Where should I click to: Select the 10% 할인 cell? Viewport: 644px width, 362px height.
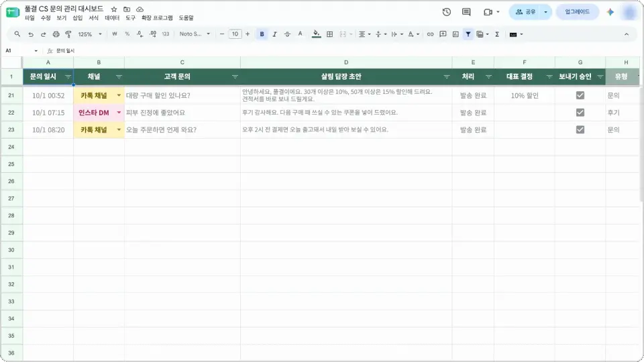(x=525, y=95)
